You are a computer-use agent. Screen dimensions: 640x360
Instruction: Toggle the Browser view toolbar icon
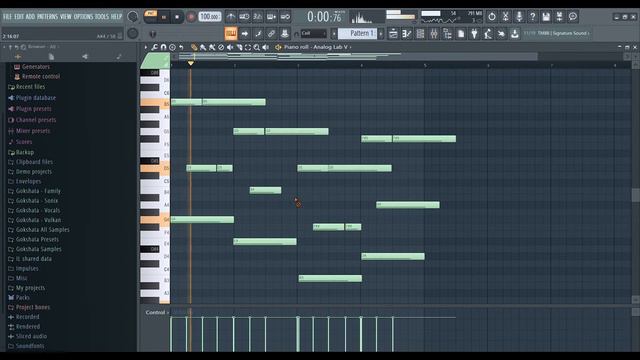[447, 33]
